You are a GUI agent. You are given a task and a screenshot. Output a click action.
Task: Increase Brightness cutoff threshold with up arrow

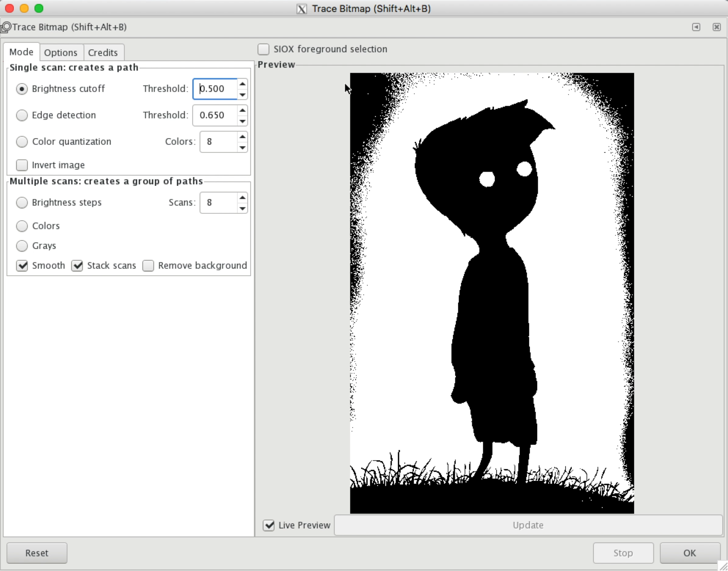243,84
